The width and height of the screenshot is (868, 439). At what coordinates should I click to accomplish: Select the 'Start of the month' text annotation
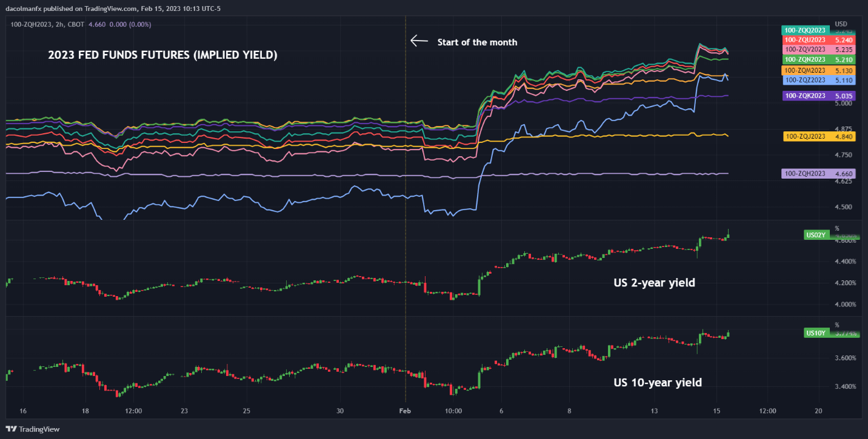point(477,42)
